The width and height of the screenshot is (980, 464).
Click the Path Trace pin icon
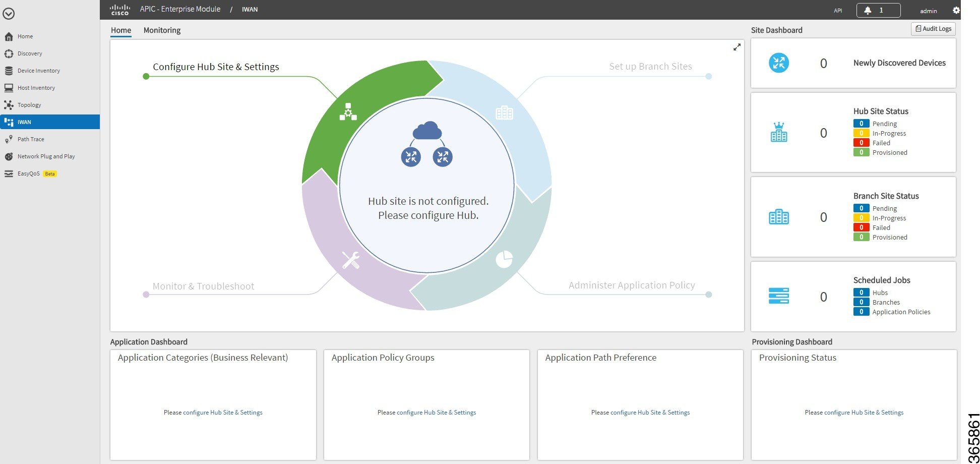click(9, 139)
